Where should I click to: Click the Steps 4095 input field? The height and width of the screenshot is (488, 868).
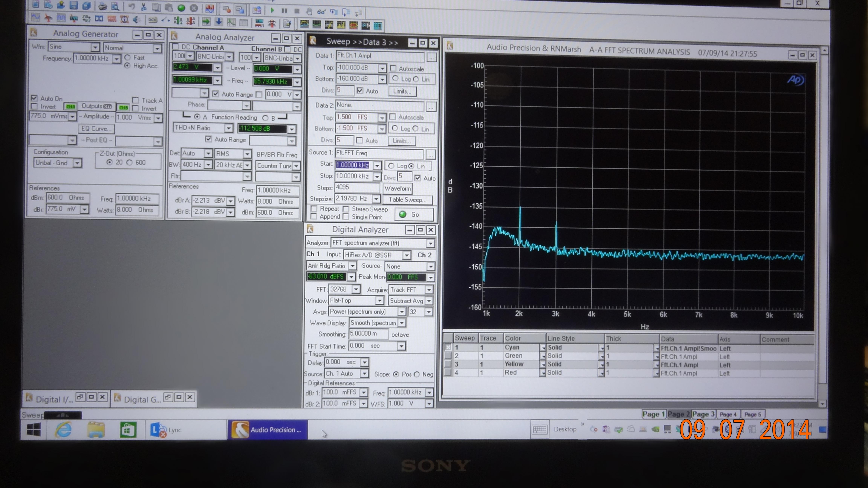357,187
